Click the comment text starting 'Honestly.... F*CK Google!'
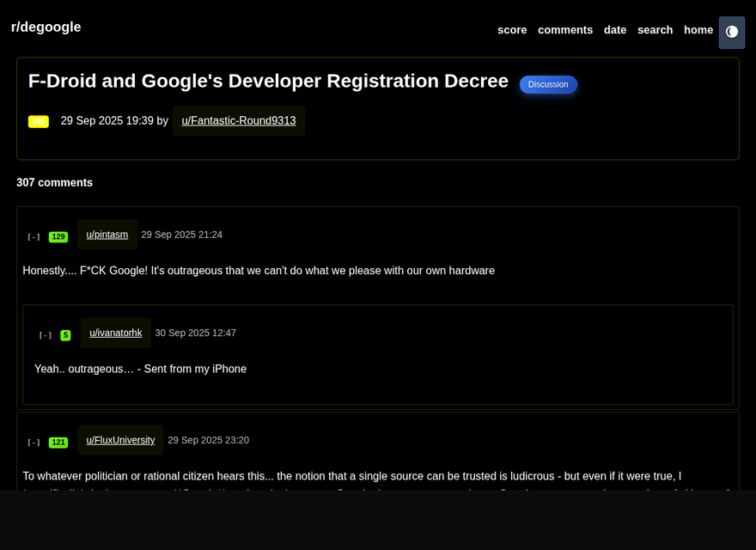Viewport: 756px width, 550px height. pyautogui.click(x=259, y=271)
